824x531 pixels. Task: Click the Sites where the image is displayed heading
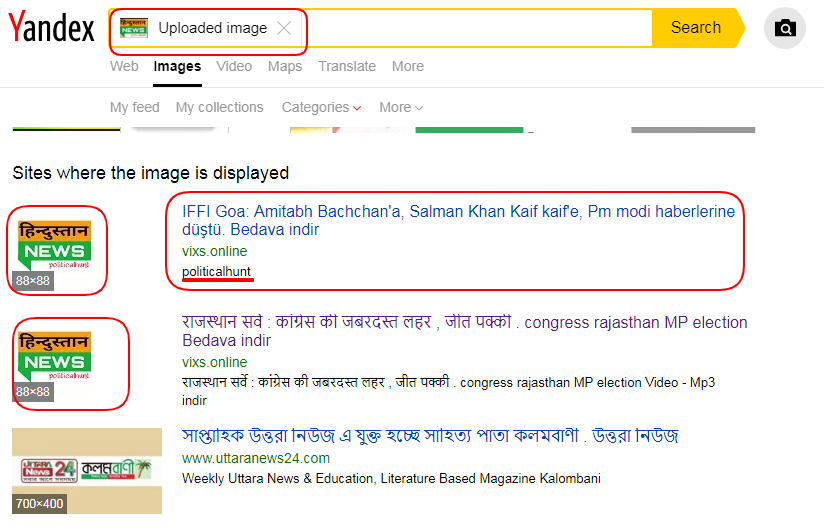pos(151,173)
